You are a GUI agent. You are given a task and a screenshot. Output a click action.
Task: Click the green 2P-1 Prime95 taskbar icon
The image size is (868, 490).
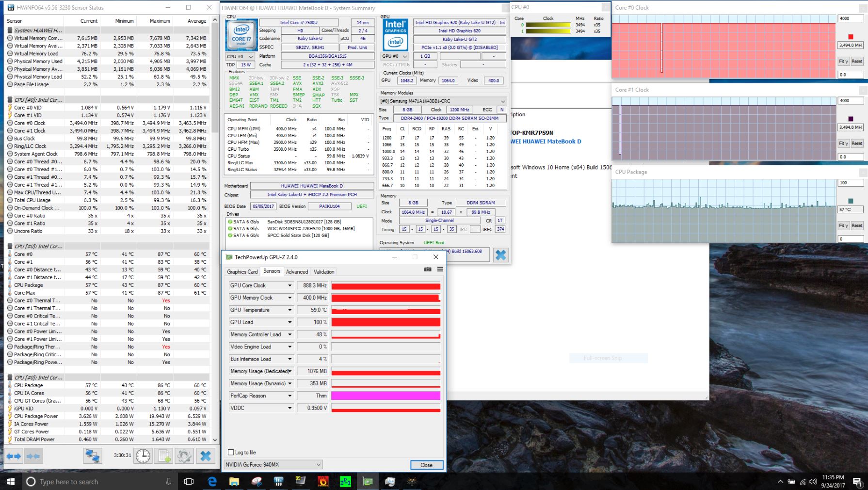pos(345,481)
